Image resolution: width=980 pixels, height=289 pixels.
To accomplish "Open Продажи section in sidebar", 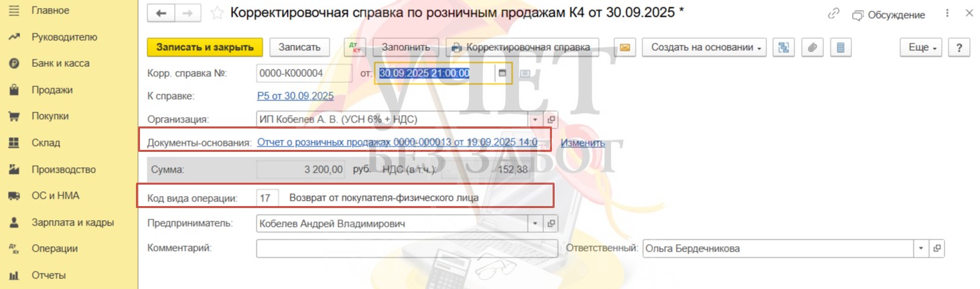I will 52,90.
